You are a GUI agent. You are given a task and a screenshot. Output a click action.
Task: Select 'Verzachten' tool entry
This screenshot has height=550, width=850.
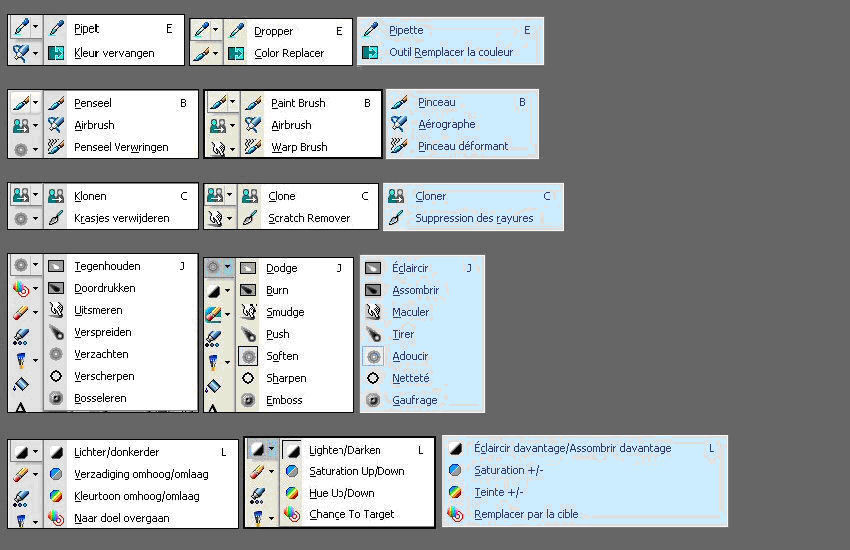(120, 354)
